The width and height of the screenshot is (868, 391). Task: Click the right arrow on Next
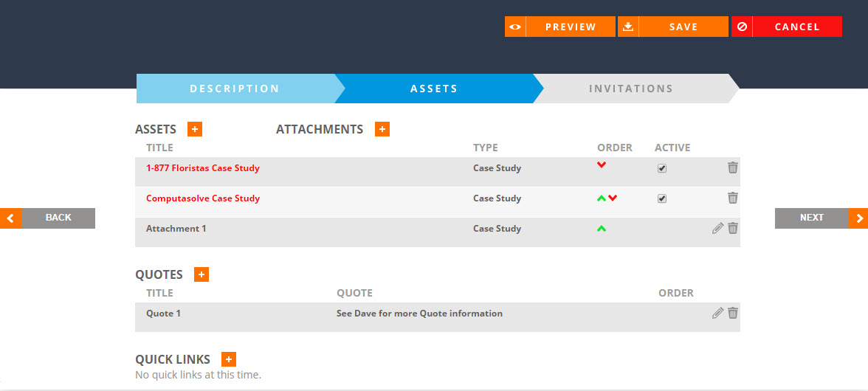[858, 218]
